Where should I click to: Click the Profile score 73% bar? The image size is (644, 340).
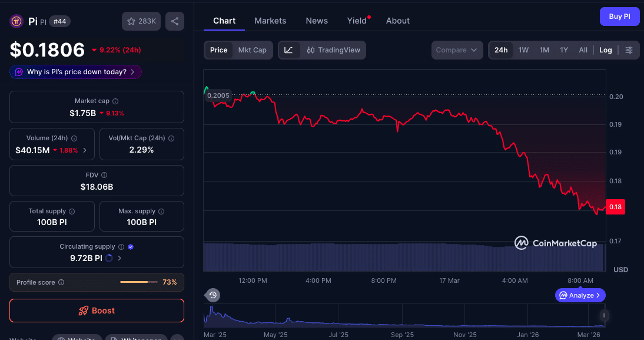[139, 282]
